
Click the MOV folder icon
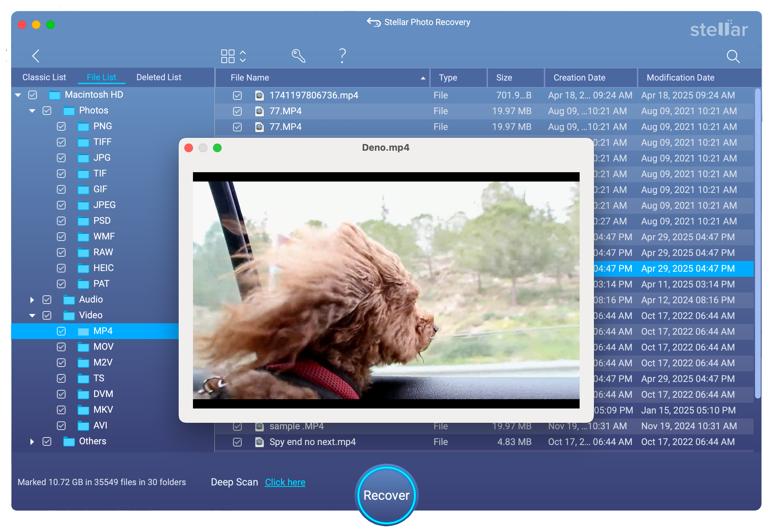click(83, 347)
